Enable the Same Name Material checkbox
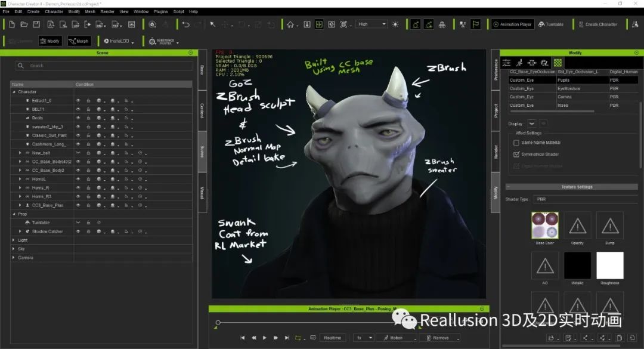644x349 pixels. tap(516, 143)
